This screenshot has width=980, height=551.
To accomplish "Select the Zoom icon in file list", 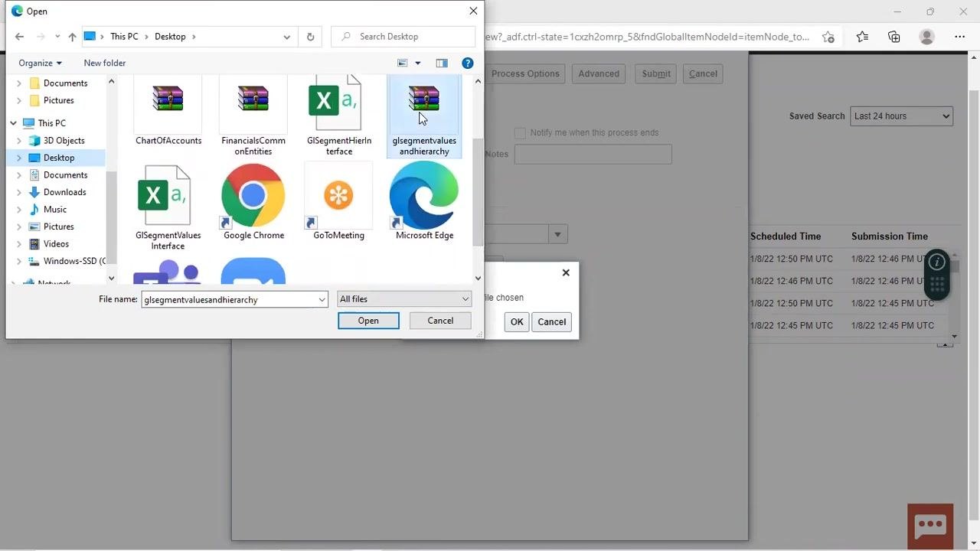I will (x=253, y=271).
